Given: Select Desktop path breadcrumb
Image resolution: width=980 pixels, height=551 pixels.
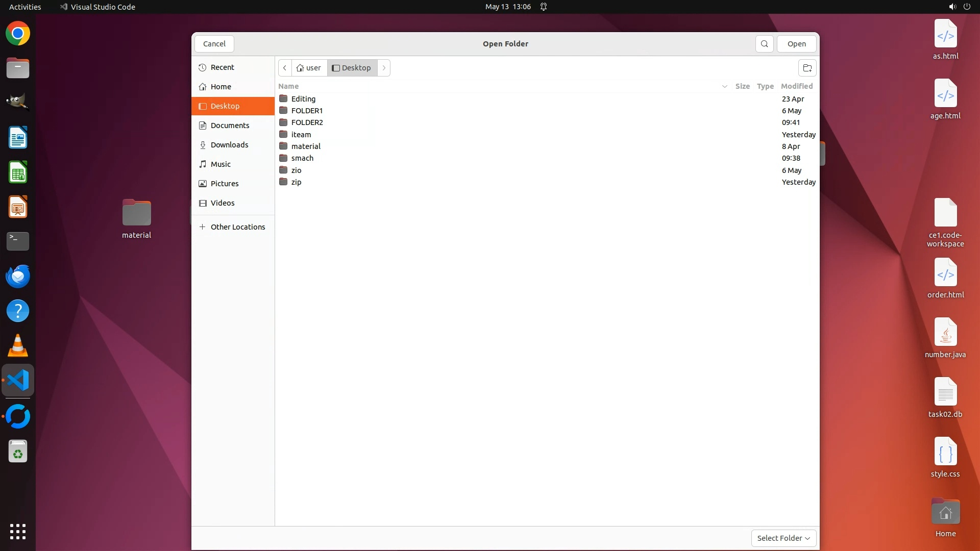Looking at the screenshot, I should click(x=352, y=68).
